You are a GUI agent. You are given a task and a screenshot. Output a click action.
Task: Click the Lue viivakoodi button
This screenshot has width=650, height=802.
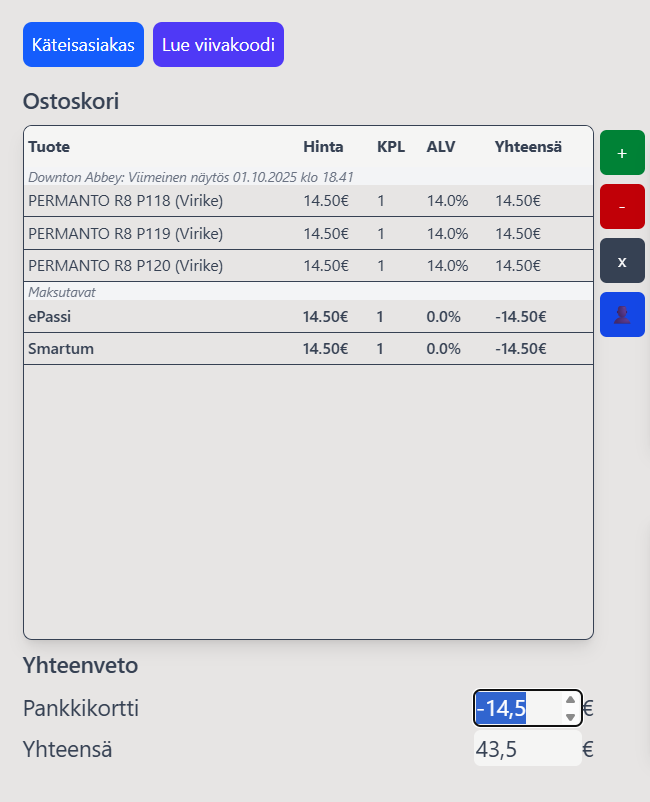(x=218, y=45)
